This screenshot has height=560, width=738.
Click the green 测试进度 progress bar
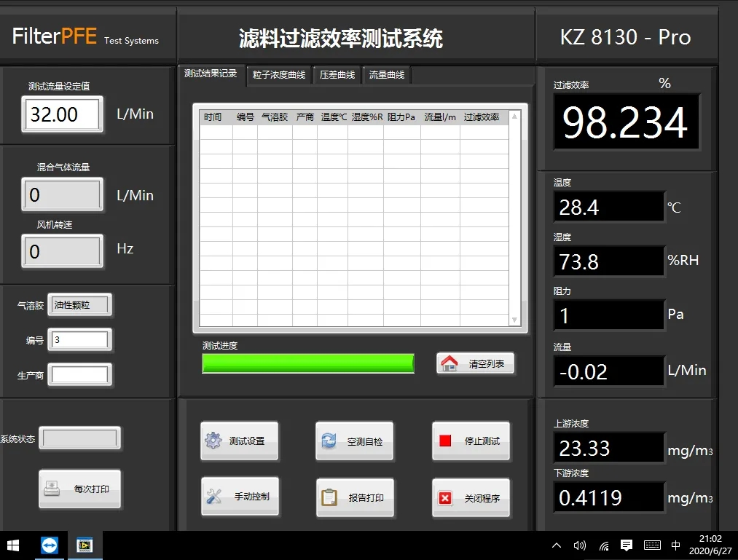pyautogui.click(x=308, y=363)
